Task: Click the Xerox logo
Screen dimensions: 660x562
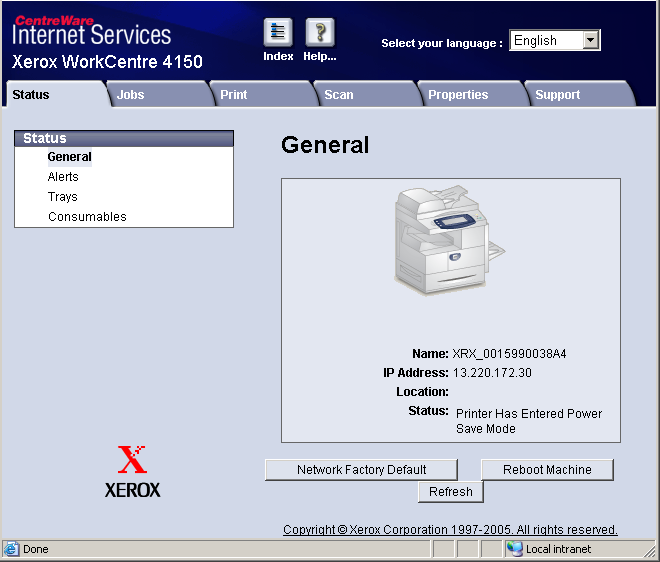Action: coord(133,471)
